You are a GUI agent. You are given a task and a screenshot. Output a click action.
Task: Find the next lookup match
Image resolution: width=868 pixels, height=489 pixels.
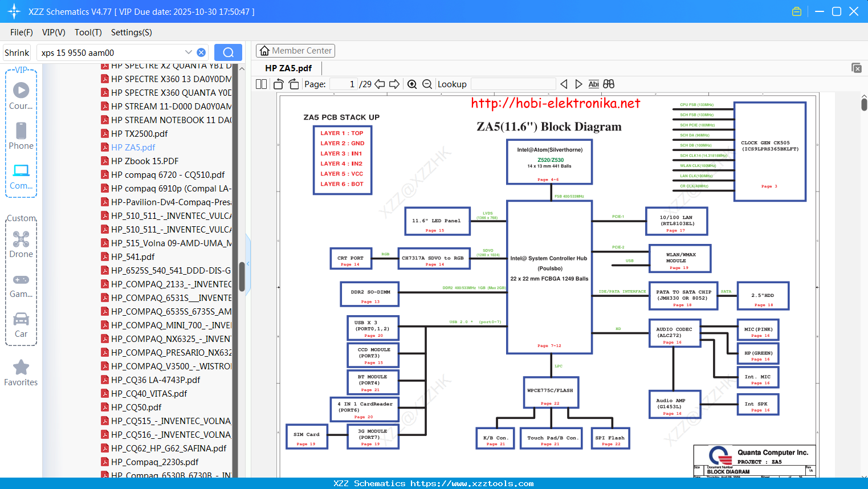(578, 84)
